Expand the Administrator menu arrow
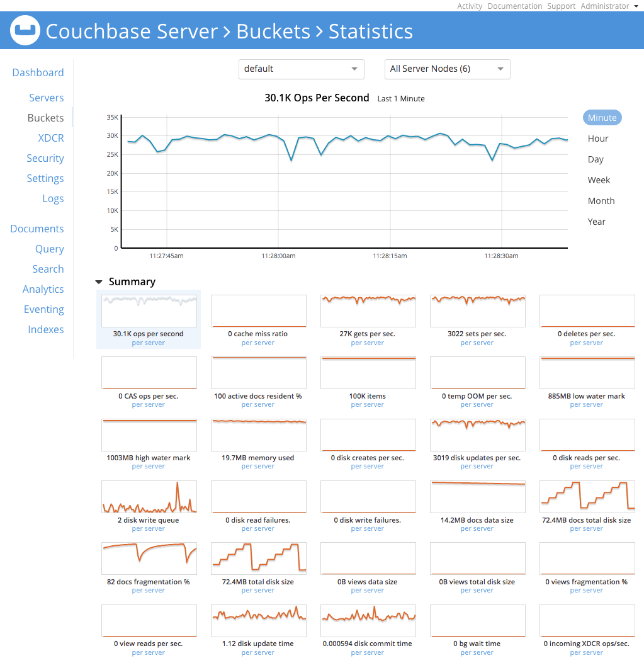Viewport: 644px width, 658px height. [x=636, y=6]
